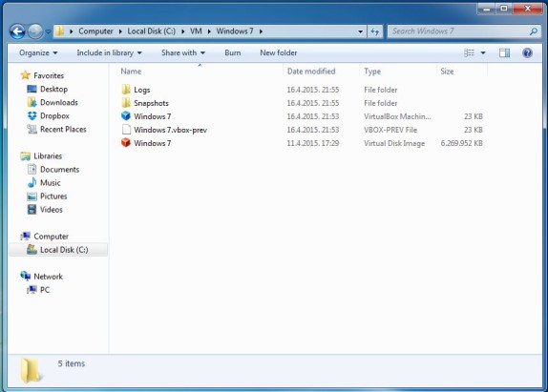Select the Windows 7.vbox-prev file
This screenshot has height=392, width=548.
click(x=164, y=130)
